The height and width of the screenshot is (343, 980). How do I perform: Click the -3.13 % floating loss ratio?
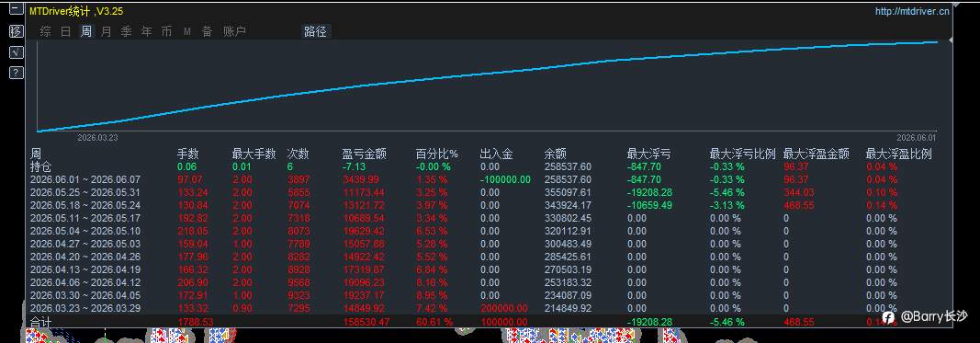(727, 205)
